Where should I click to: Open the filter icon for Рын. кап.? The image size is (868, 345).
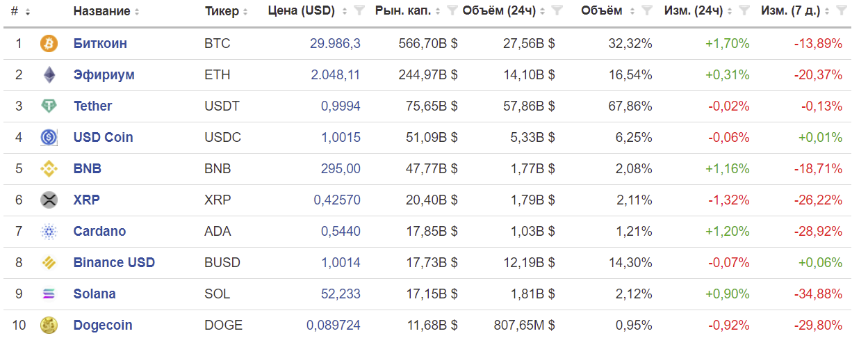point(452,10)
